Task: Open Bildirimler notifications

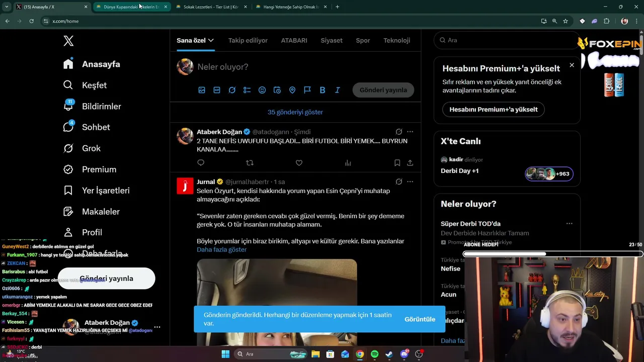Action: tap(92, 106)
